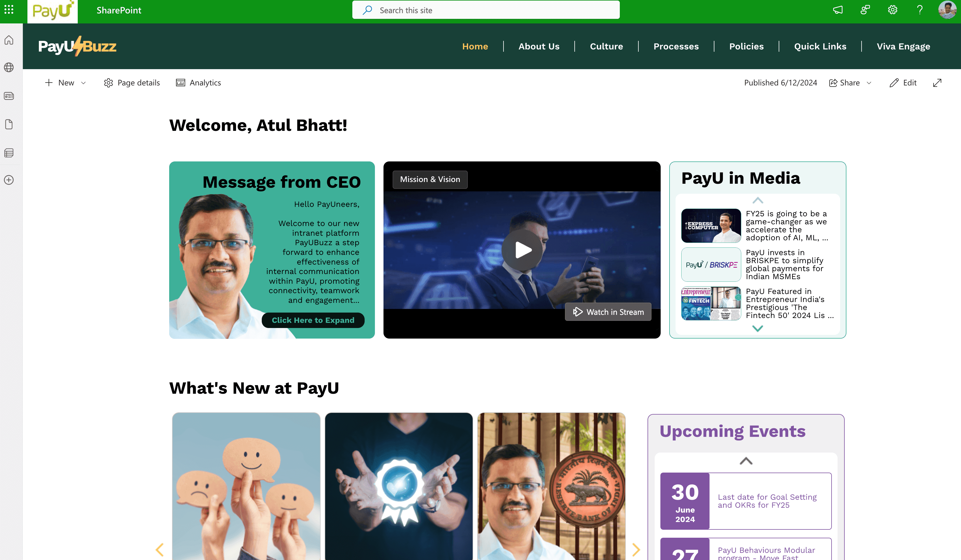
Task: Move Upcoming Events list up with chevron
Action: pyautogui.click(x=746, y=461)
